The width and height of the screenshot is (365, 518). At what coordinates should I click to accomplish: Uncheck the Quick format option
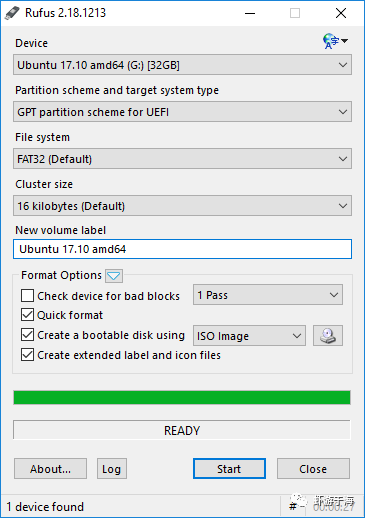(x=27, y=315)
